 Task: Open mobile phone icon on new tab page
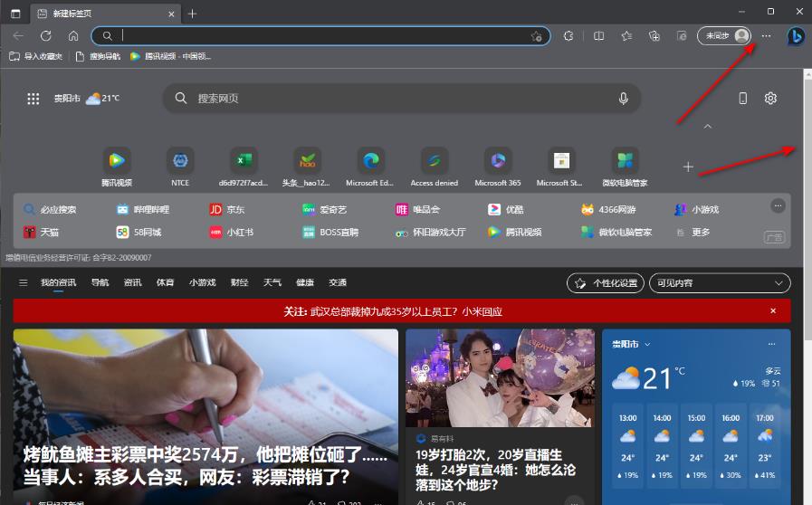coord(742,99)
